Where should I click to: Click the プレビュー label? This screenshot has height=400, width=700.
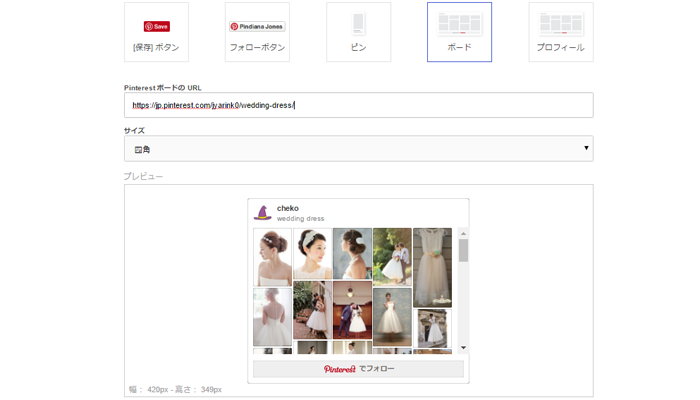[x=143, y=176]
